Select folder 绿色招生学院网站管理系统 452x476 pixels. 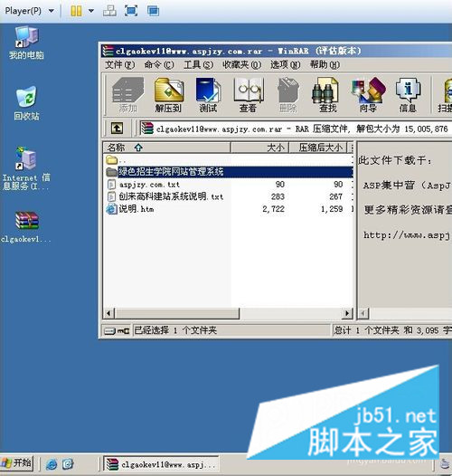228,172
